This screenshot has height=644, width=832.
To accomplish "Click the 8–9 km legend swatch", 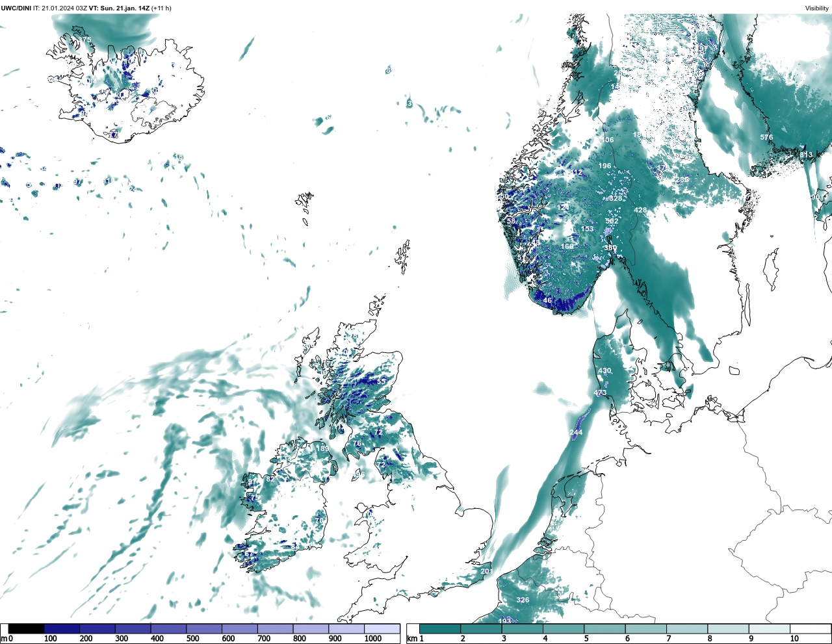I will (x=729, y=628).
